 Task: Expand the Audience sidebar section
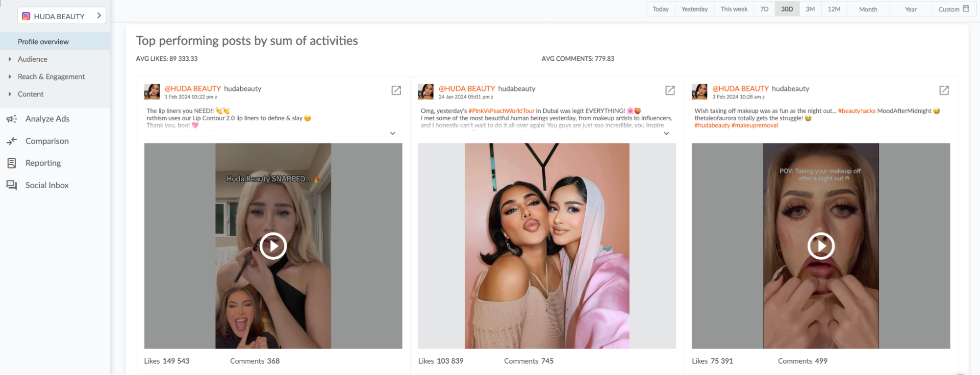(10, 59)
